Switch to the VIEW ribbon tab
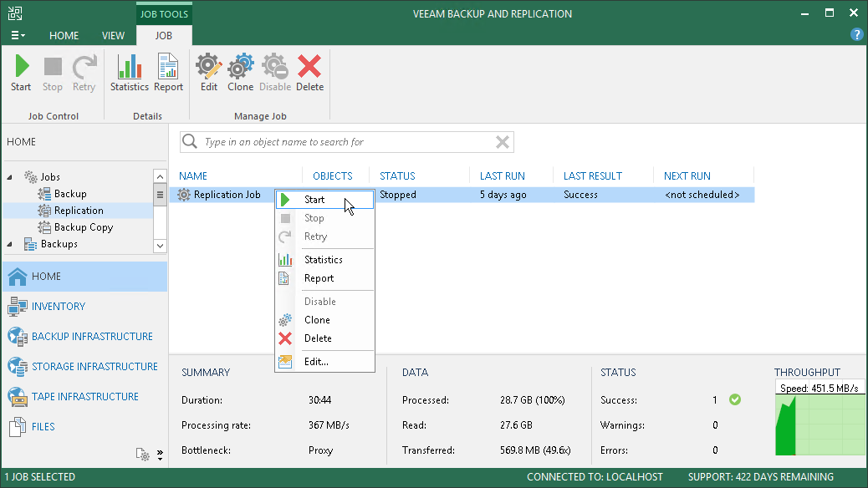Screen dimensions: 868x488 pyautogui.click(x=113, y=35)
